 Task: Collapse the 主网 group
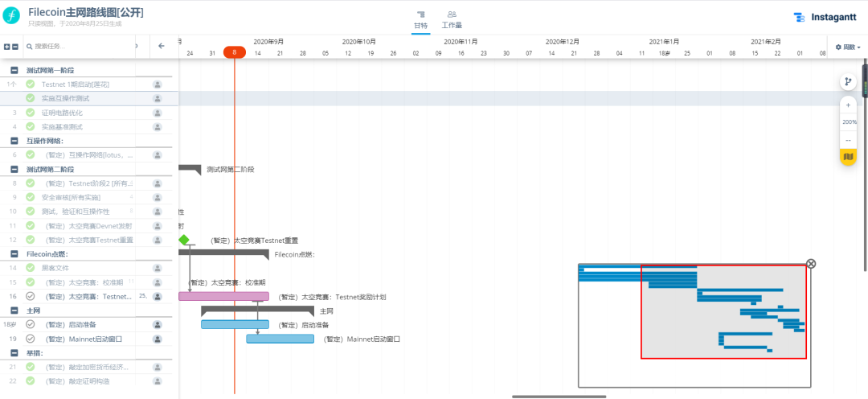pos(15,311)
